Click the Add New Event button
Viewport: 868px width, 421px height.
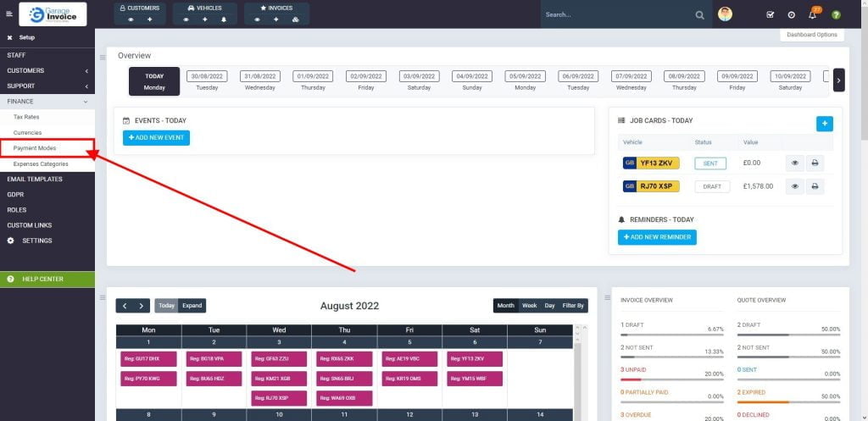click(156, 138)
